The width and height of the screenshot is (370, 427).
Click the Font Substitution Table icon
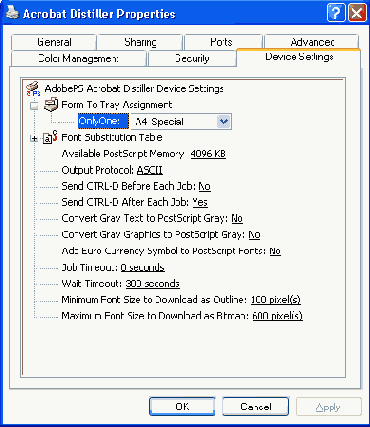50,137
